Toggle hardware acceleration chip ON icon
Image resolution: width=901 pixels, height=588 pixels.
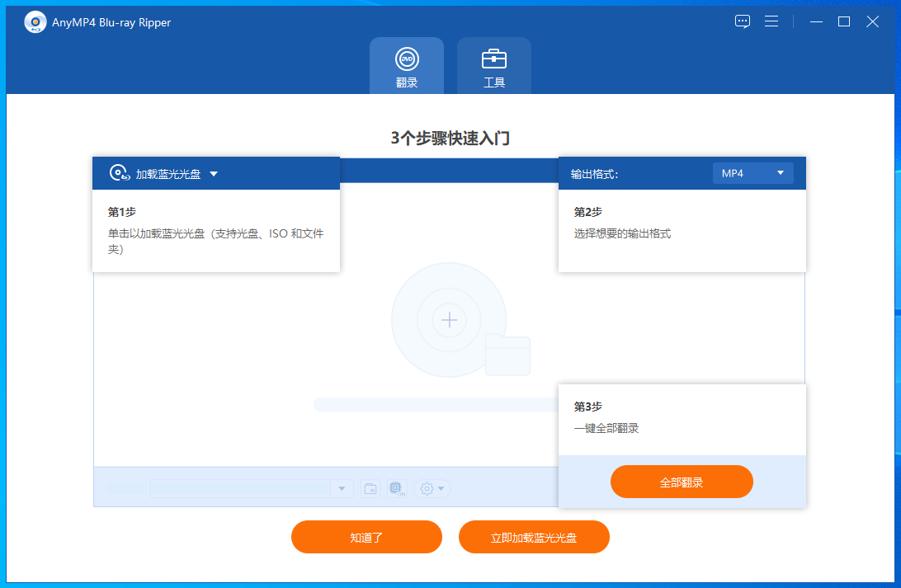397,488
